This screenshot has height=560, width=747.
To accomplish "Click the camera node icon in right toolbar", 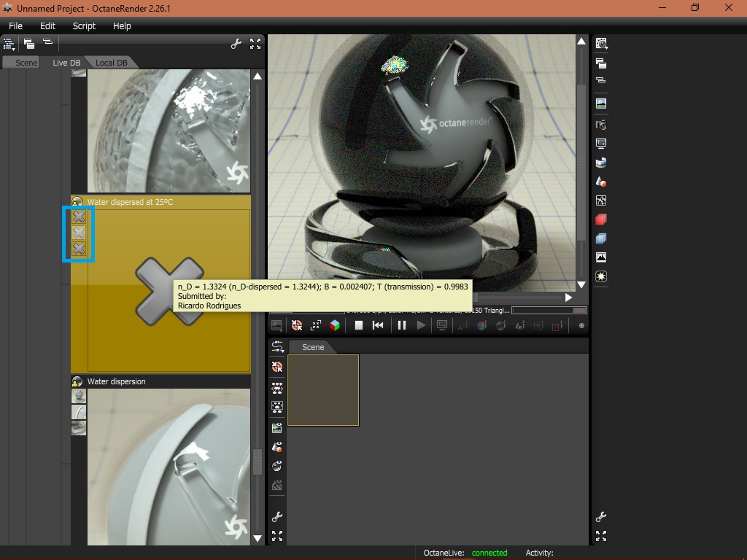I will pyautogui.click(x=601, y=125).
